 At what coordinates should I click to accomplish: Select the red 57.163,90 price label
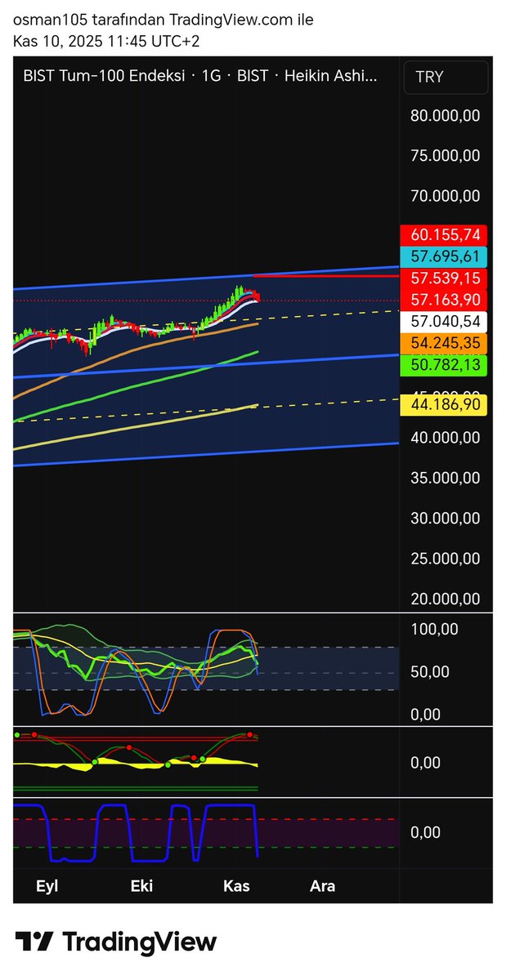click(x=444, y=300)
